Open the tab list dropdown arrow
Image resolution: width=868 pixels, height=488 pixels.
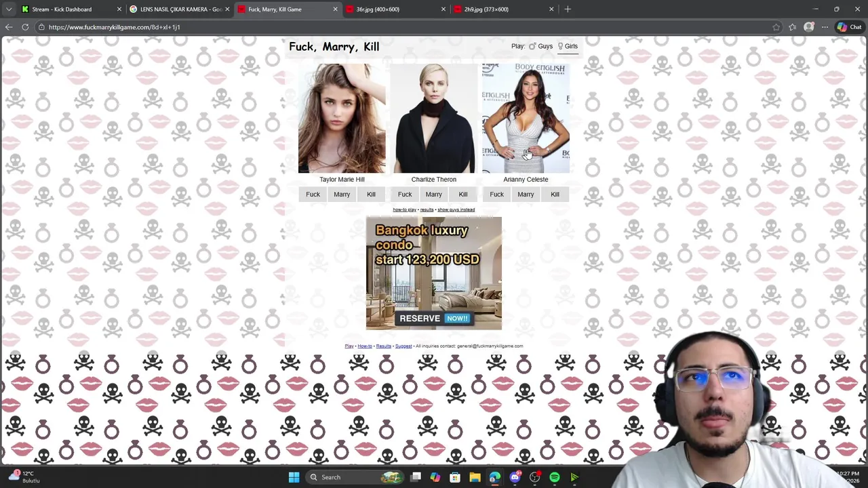9,9
